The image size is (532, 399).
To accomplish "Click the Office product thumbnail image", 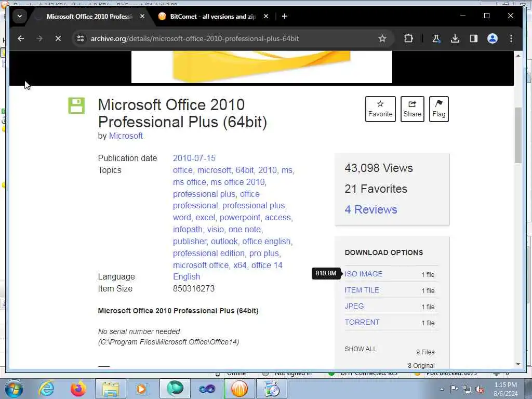I will click(x=262, y=67).
